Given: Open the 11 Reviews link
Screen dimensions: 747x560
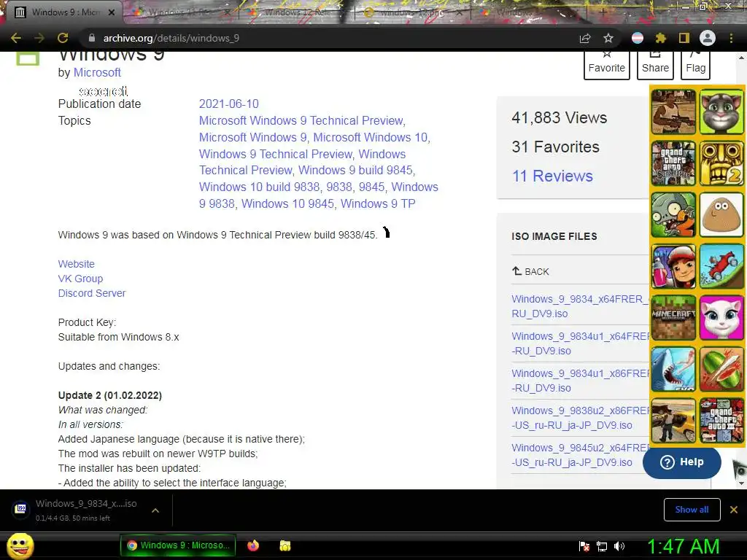Looking at the screenshot, I should 552,176.
